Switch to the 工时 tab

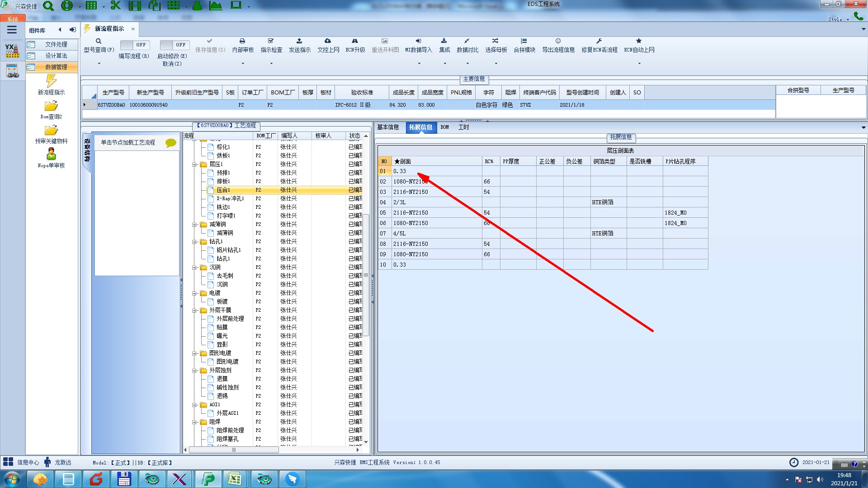[x=463, y=127]
